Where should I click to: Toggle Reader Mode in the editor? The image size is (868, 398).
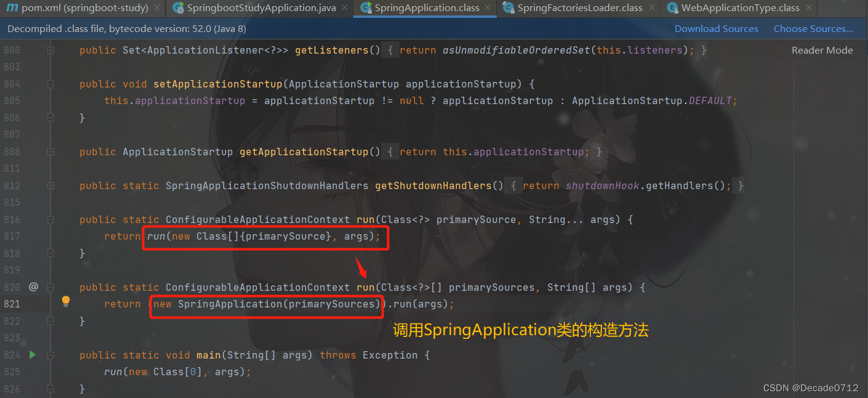[x=822, y=50]
